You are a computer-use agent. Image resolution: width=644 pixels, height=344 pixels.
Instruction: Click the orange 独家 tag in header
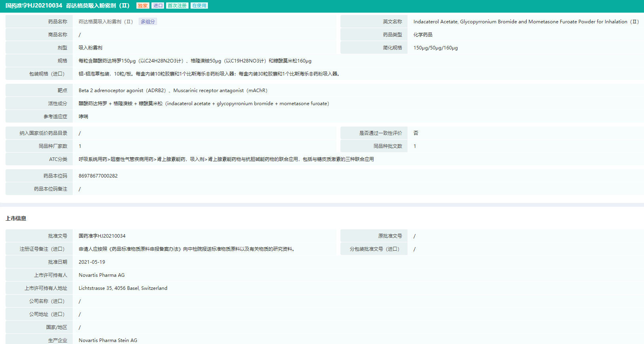pos(143,6)
